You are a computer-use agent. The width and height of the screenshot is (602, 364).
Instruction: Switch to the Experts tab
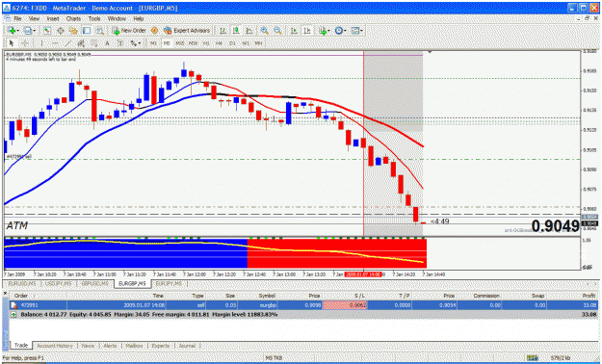click(x=161, y=346)
